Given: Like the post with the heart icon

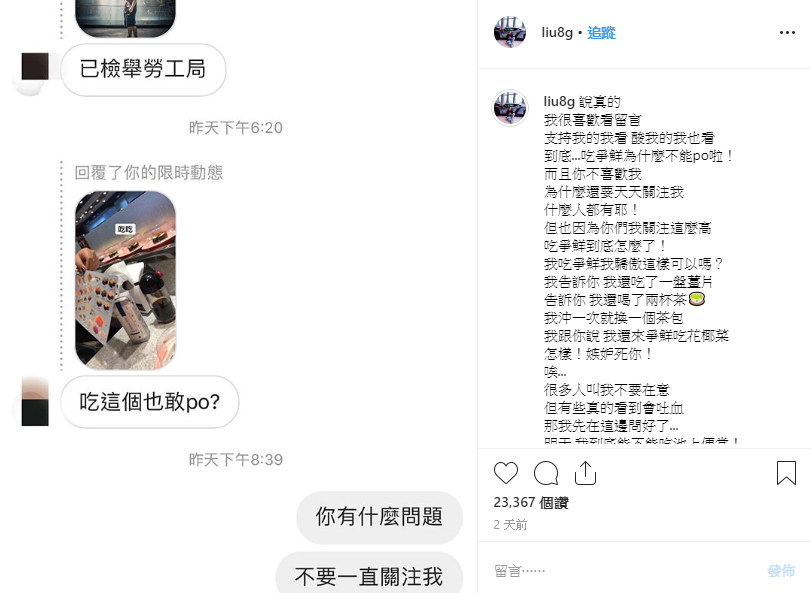Looking at the screenshot, I should click(x=505, y=473).
